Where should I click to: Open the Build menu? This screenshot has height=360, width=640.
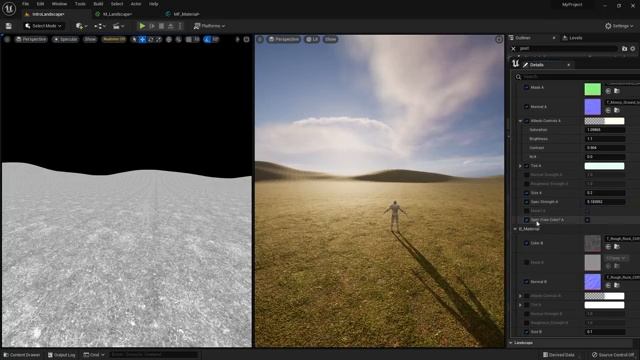(98, 4)
